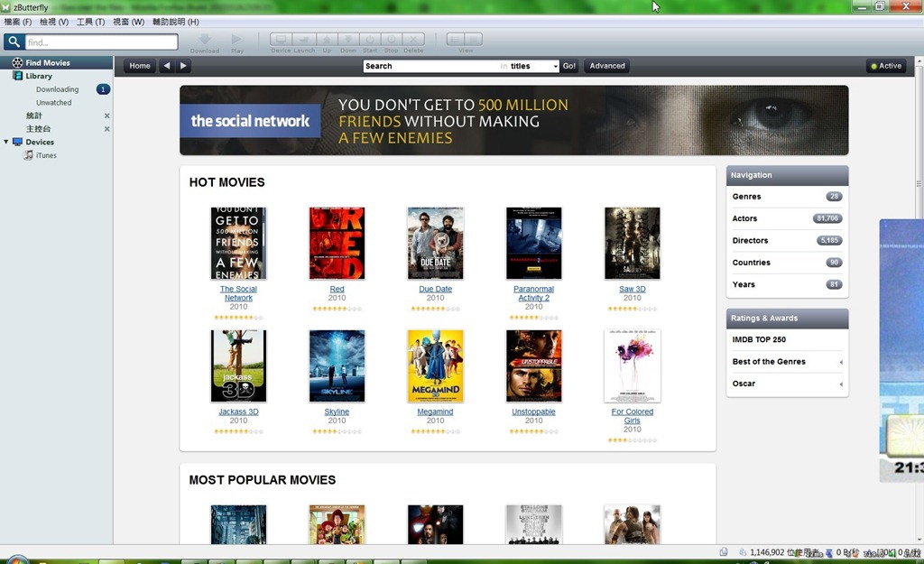Open Library in sidebar
The height and width of the screenshot is (564, 924).
click(x=39, y=76)
